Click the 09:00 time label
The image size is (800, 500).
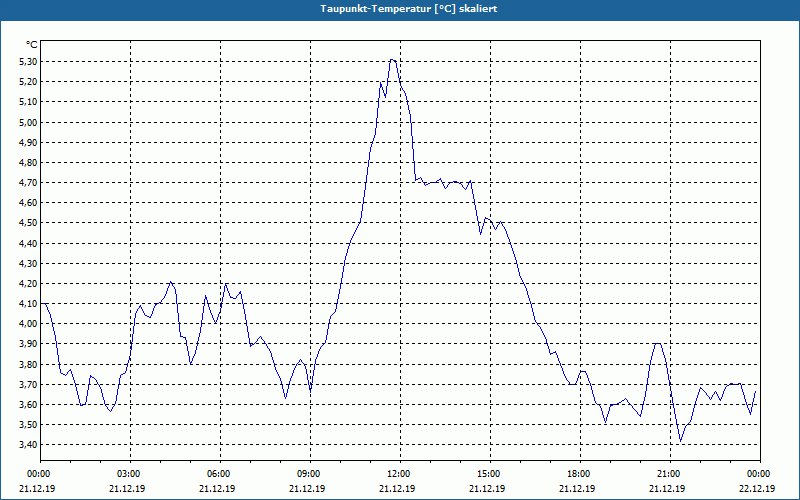310,474
